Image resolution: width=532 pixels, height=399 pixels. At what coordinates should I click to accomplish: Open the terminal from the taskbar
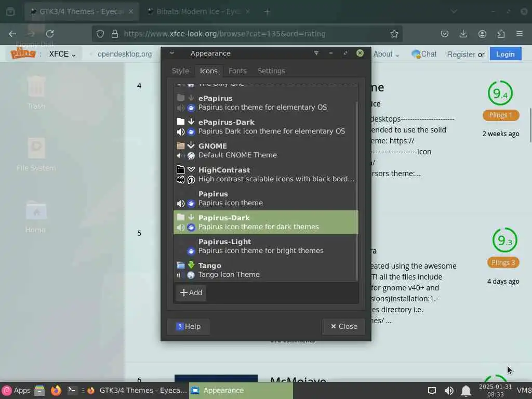[x=72, y=391]
